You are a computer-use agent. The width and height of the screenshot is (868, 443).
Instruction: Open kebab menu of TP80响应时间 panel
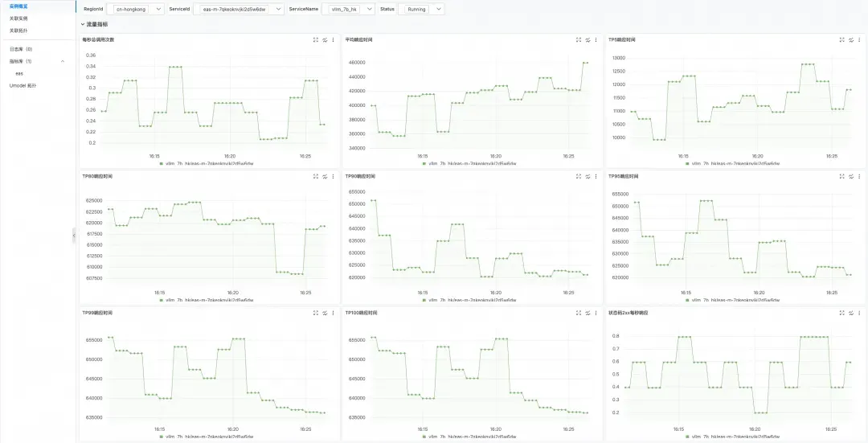334,176
